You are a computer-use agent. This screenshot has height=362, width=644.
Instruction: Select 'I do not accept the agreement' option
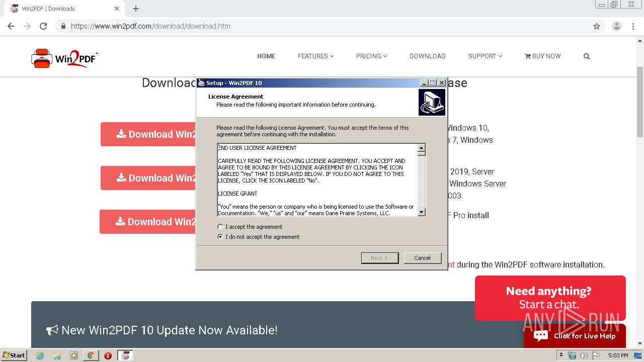220,237
